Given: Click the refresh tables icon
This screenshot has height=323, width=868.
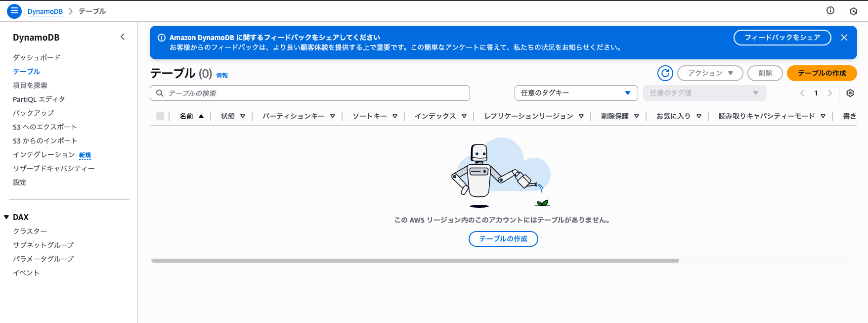Looking at the screenshot, I should [665, 73].
